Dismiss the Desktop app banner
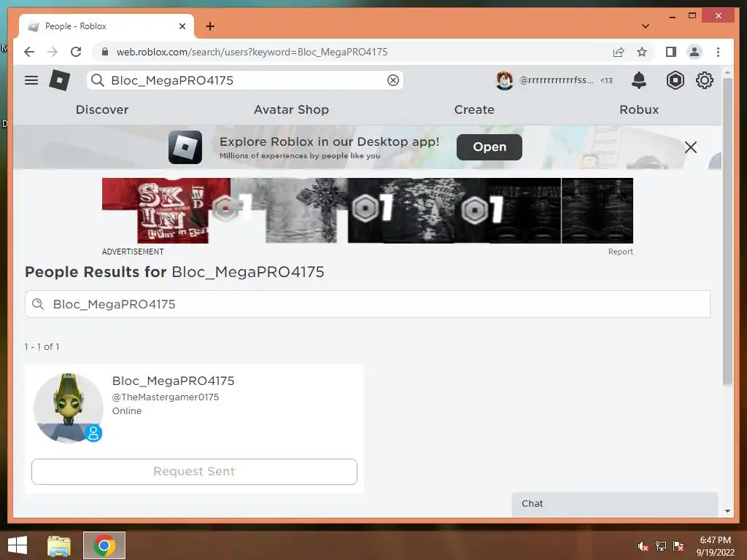The width and height of the screenshot is (747, 560). 691,147
